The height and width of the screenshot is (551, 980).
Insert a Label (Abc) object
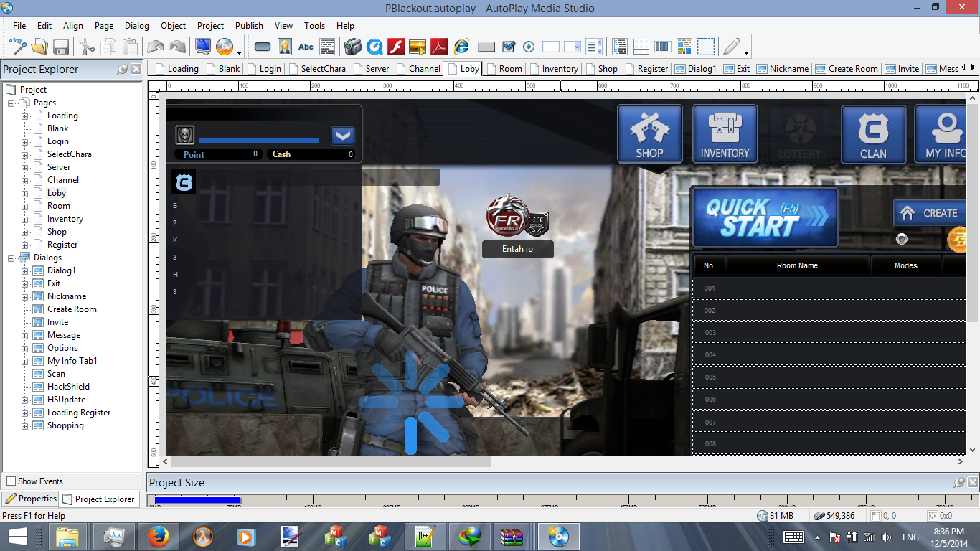pos(306,47)
